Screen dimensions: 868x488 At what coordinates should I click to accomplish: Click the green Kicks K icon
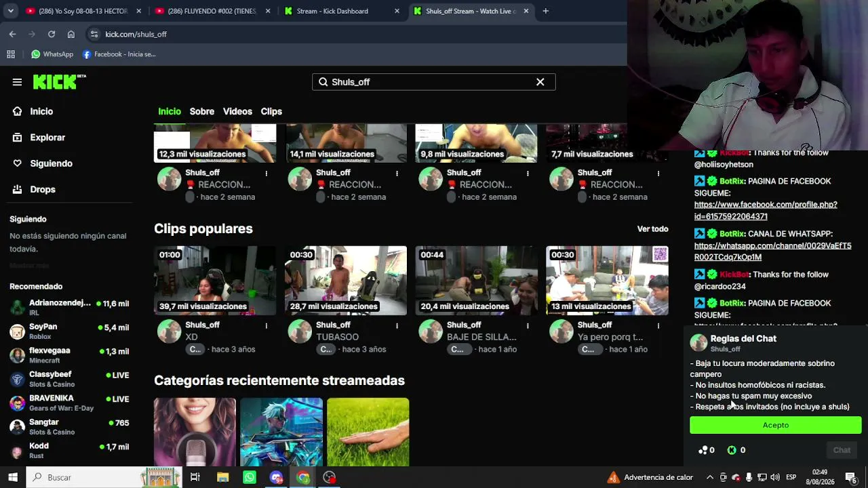(x=732, y=450)
